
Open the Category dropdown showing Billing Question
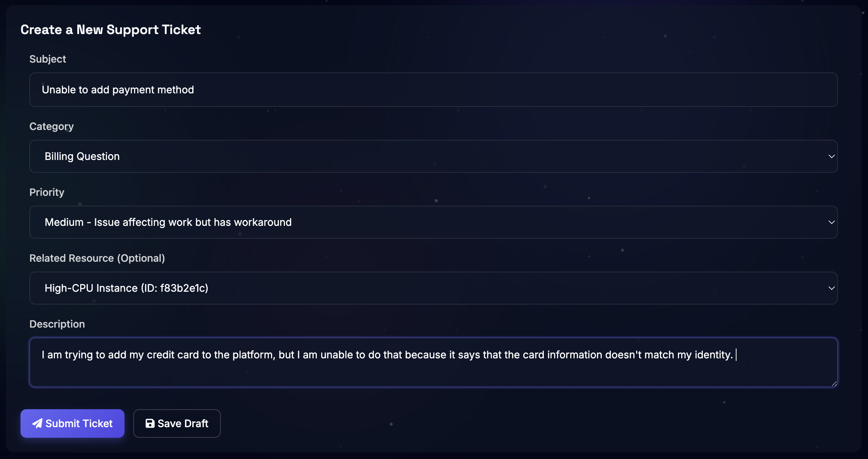pyautogui.click(x=433, y=156)
